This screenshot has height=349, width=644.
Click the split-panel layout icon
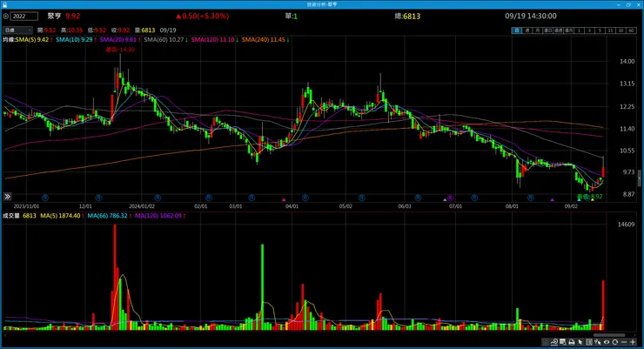589,342
